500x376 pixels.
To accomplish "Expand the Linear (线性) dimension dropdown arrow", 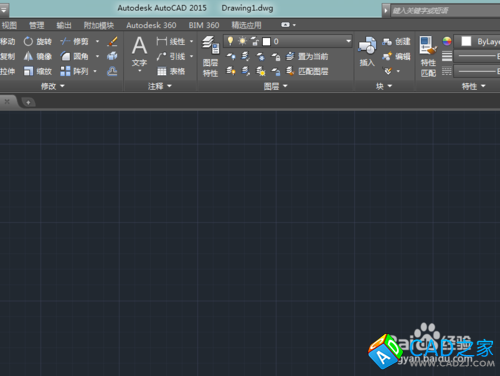I will pyautogui.click(x=192, y=41).
